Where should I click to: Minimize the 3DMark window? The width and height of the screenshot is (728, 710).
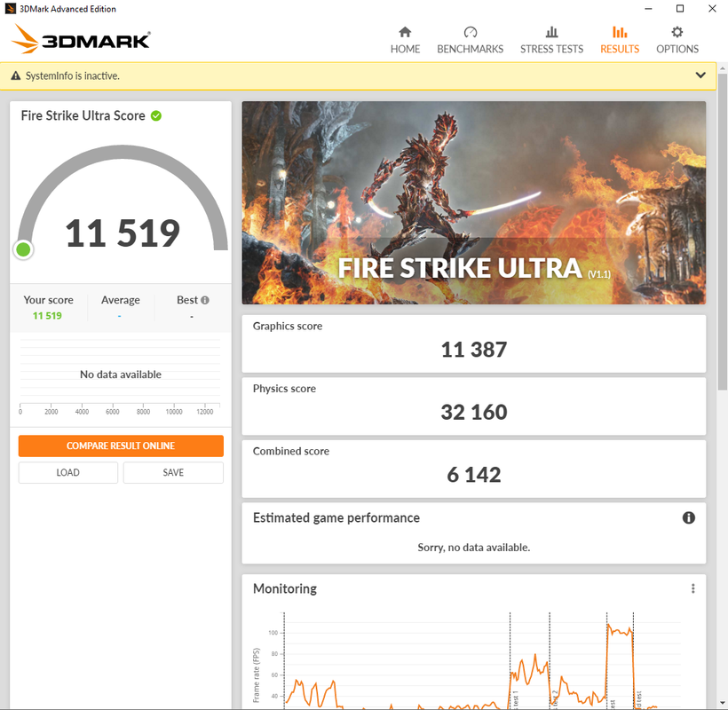pos(648,8)
